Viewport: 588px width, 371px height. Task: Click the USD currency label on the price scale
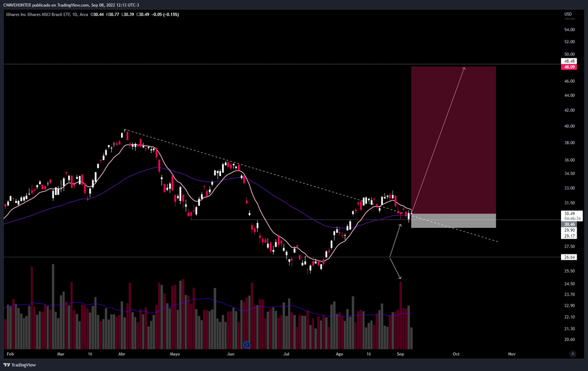pos(568,15)
